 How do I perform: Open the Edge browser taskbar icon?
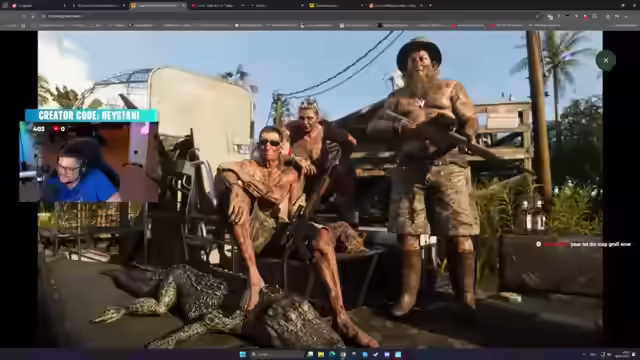332,354
